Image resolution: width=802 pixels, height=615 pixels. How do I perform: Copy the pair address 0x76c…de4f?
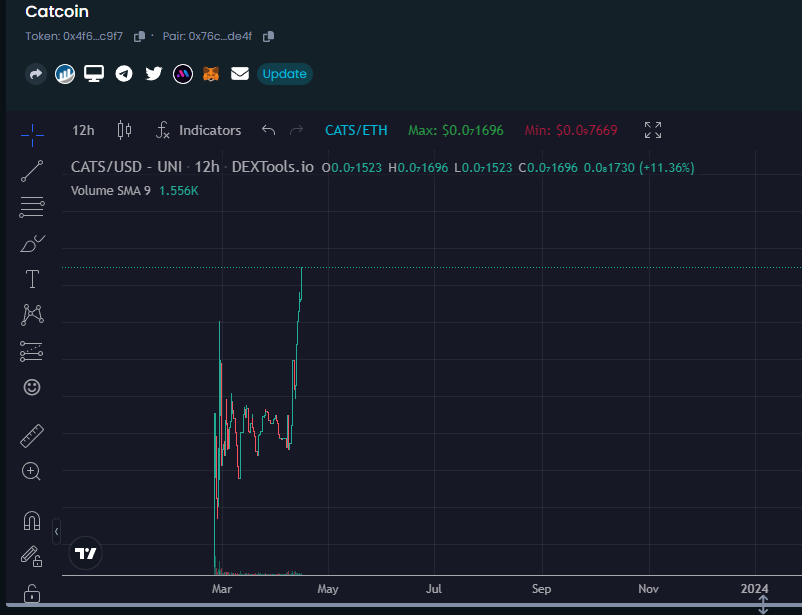[x=268, y=36]
